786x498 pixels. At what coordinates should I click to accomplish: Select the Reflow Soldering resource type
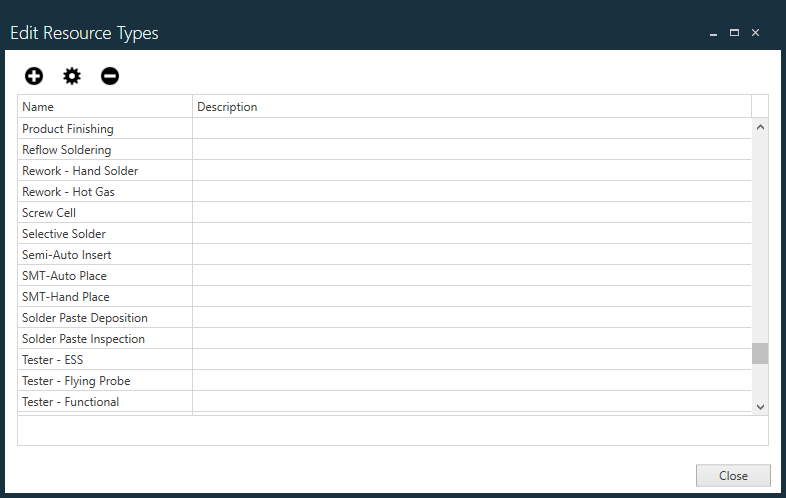[x=67, y=150]
